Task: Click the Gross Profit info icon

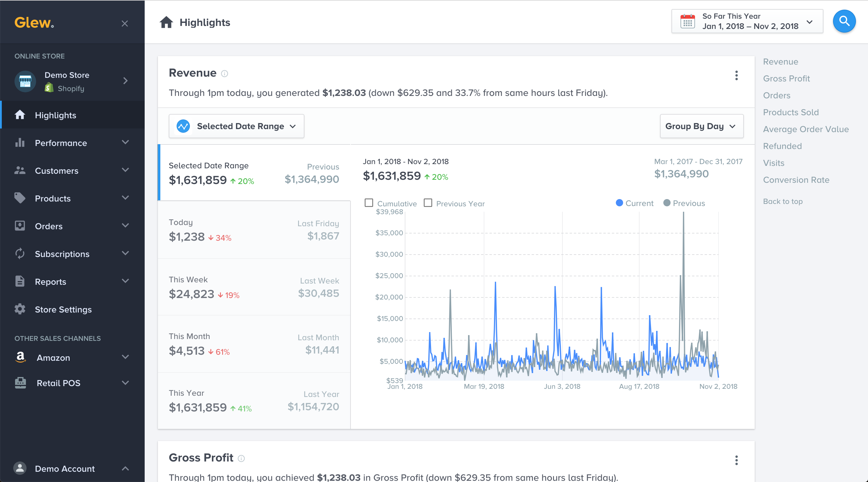Action: [x=241, y=458]
